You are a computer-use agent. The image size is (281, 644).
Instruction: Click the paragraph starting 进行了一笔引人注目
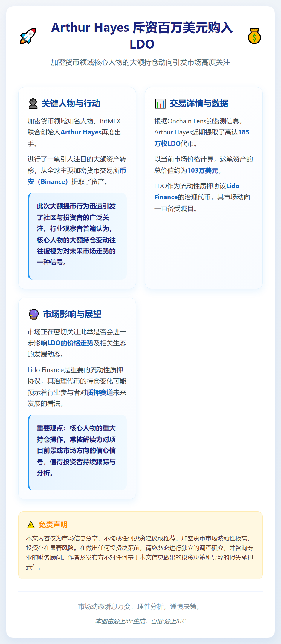pos(77,170)
